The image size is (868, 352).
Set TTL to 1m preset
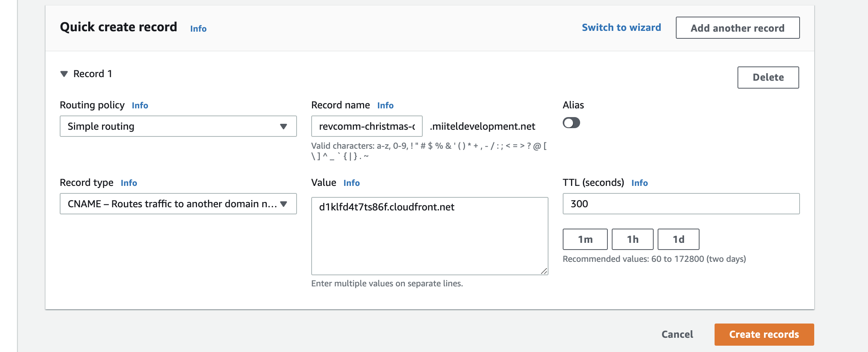click(x=585, y=239)
